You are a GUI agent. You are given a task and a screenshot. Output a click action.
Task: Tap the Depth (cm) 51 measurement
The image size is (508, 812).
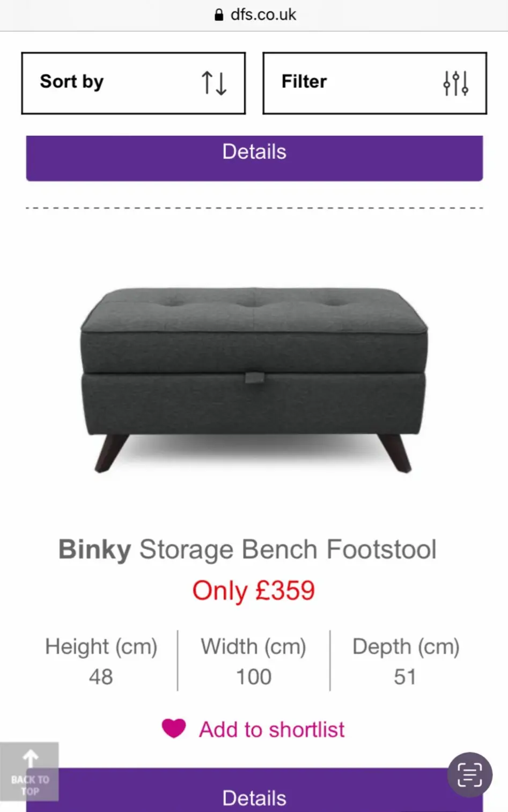pos(406,661)
